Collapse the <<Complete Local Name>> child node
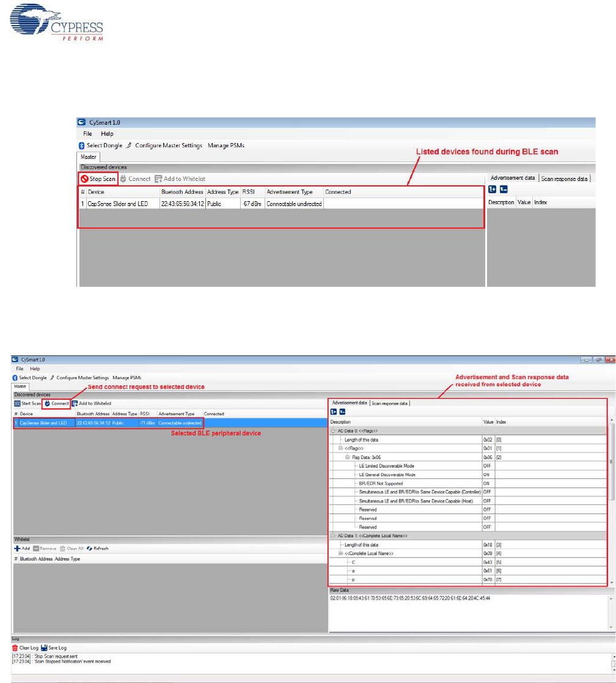Image resolution: width=616 pixels, height=683 pixels. click(x=340, y=553)
